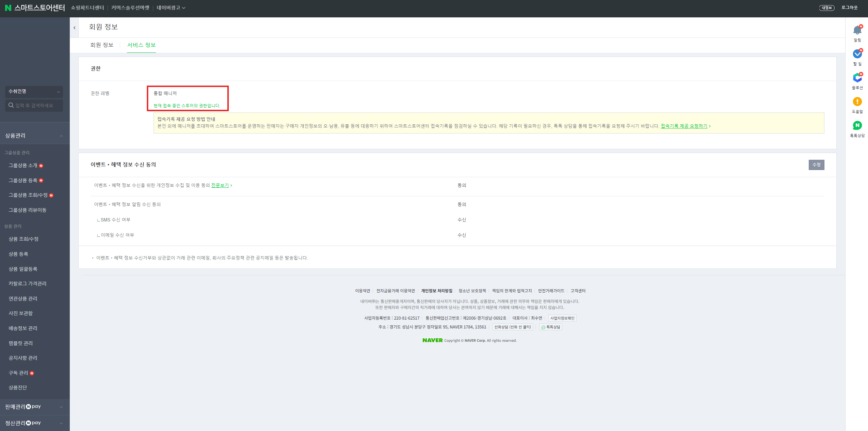Image resolution: width=868 pixels, height=431 pixels.
Task: Collapse the 상품관리 menu section
Action: pos(35,136)
